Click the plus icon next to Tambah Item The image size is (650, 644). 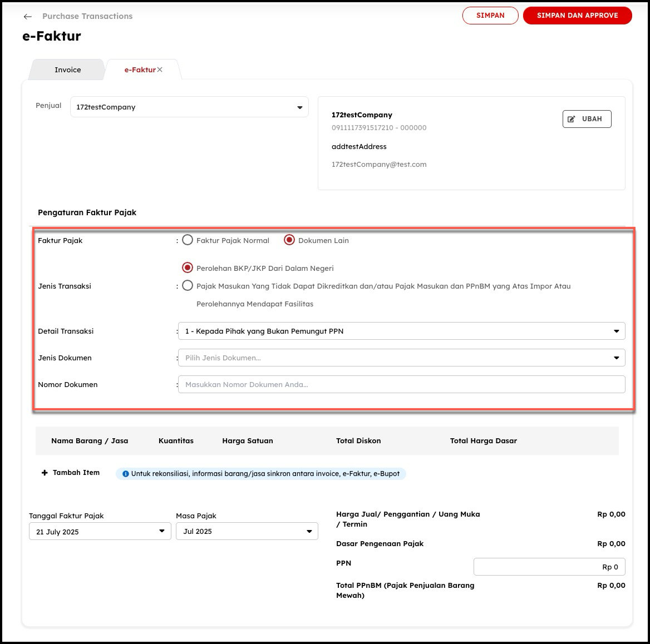[45, 473]
